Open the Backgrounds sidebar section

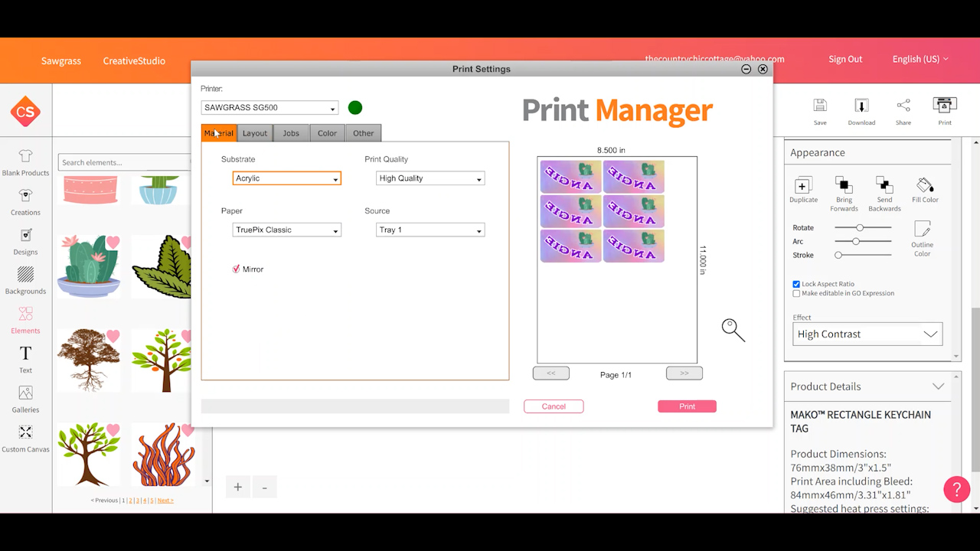tap(25, 281)
